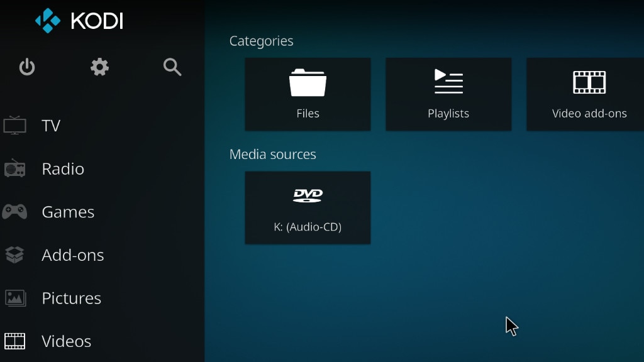Screen dimensions: 644x362
Task: Open the K: (Audio-CD) media source
Action: pyautogui.click(x=308, y=207)
